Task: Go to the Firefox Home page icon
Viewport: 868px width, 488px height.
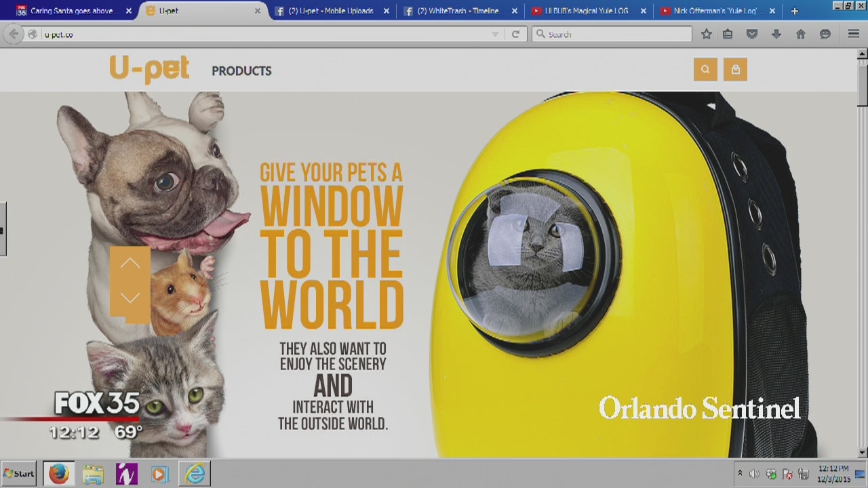Action: tap(801, 34)
